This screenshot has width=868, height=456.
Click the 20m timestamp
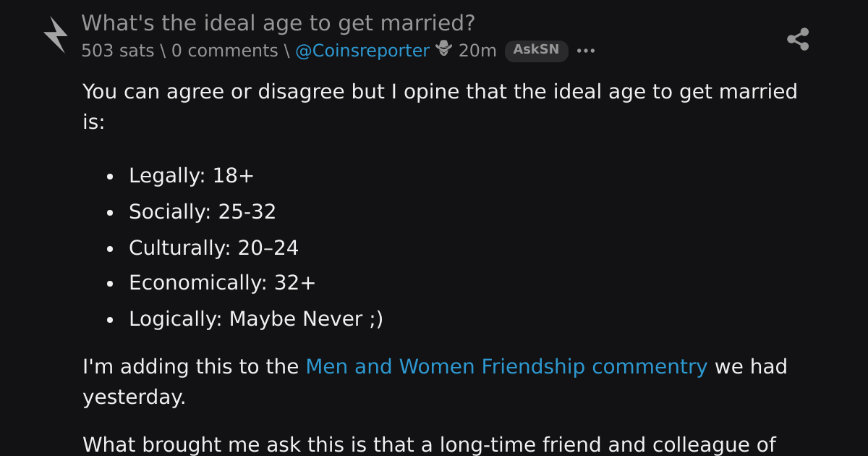[477, 51]
